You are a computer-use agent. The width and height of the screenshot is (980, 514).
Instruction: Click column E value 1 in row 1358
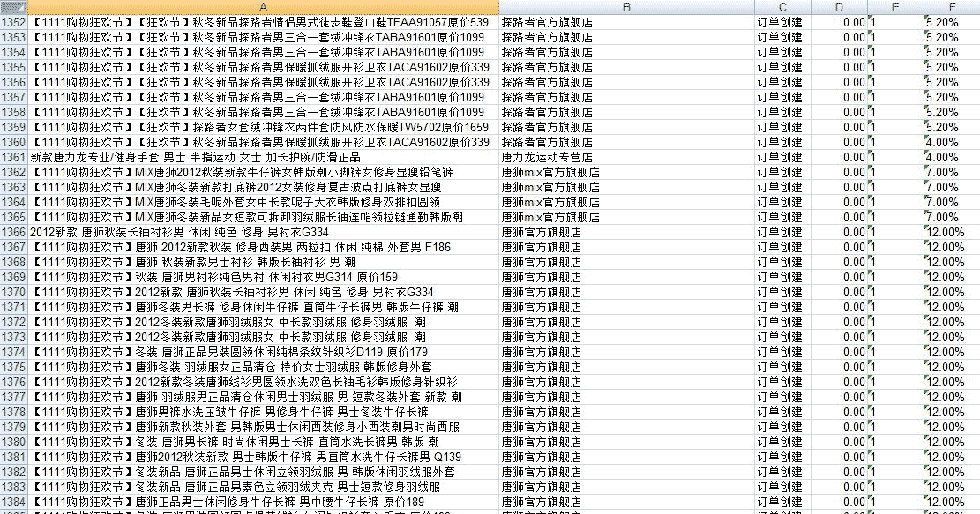895,113
